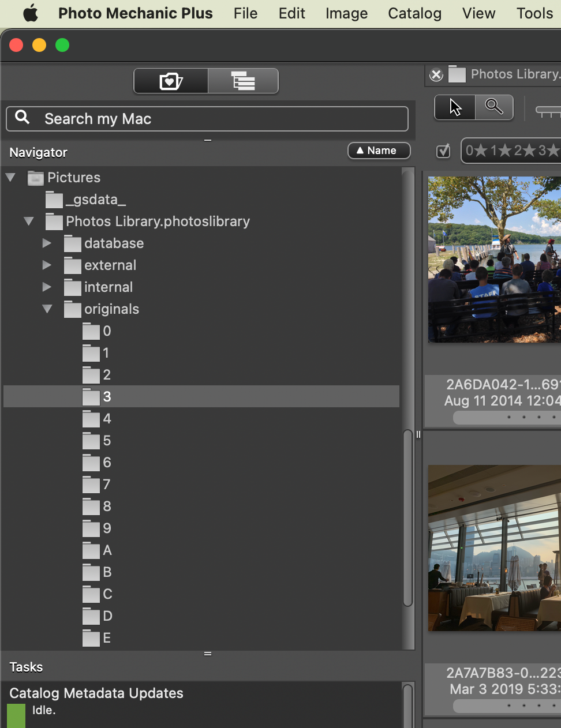Collapse Photos Library.photoslibrary folder

pos(29,222)
